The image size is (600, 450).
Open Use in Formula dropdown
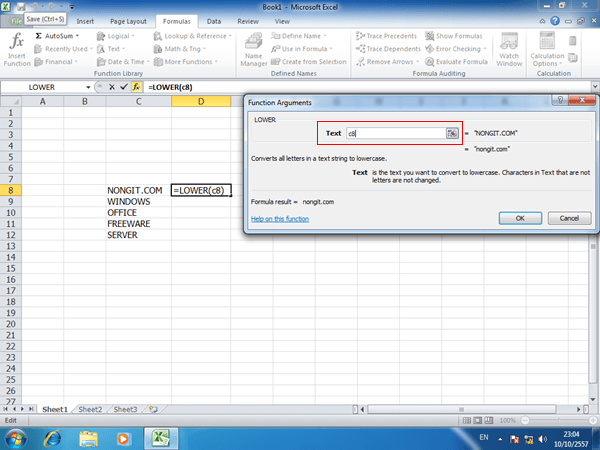(x=302, y=49)
